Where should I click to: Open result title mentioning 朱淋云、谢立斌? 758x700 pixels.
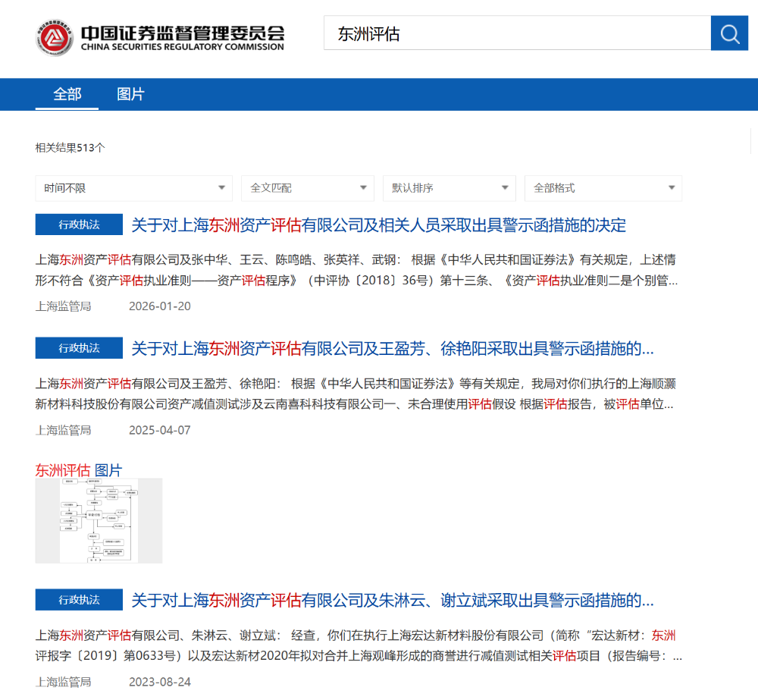pyautogui.click(x=392, y=601)
